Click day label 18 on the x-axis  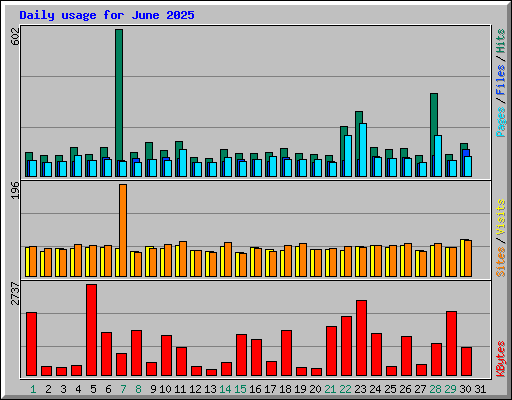coord(285,389)
